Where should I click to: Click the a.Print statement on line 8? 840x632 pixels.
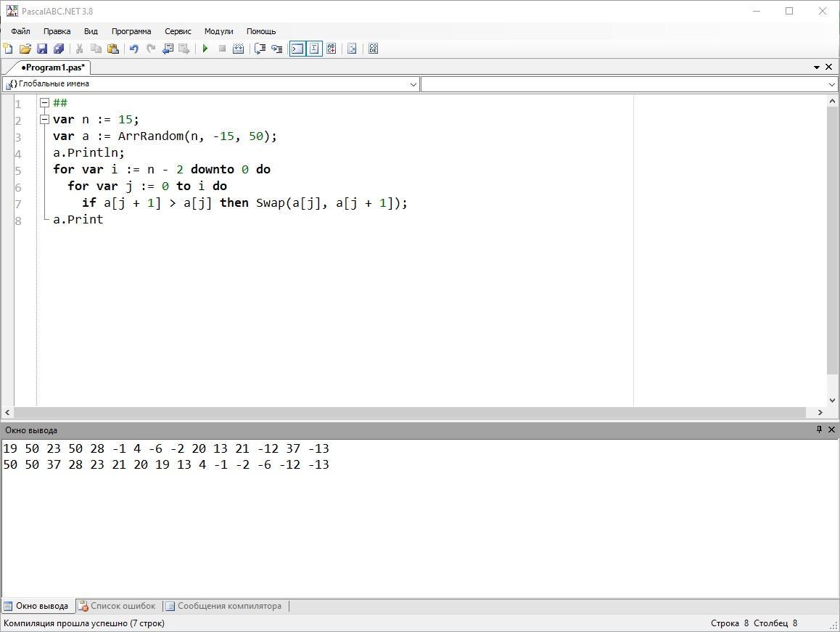coord(78,219)
